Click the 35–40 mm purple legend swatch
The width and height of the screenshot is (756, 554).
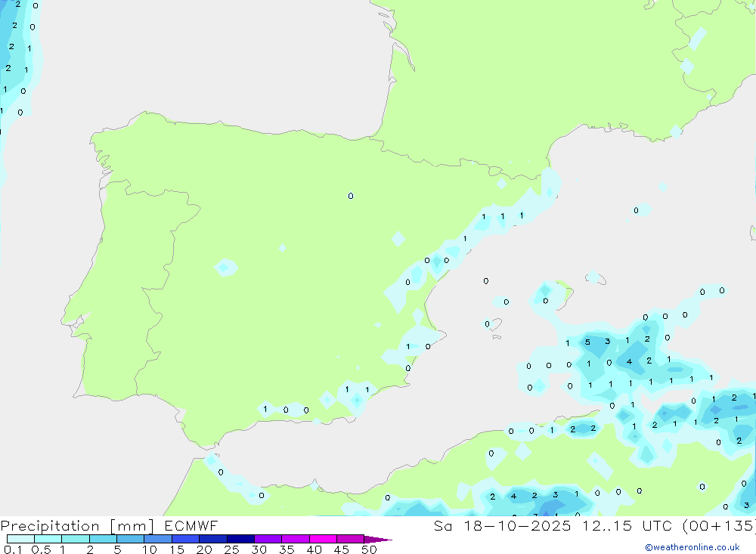(x=296, y=539)
